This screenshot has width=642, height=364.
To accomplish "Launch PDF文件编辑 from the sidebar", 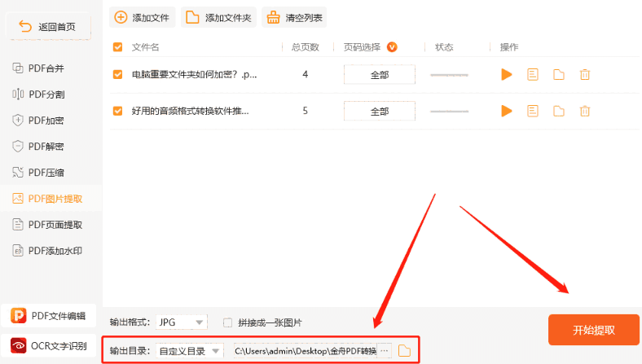I will (x=49, y=316).
